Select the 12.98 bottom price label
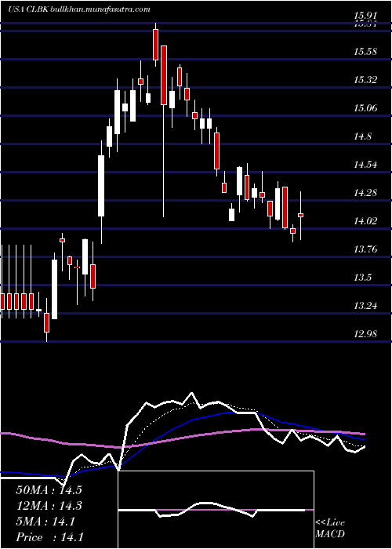Screen dimensions: 392x549 tap(365, 333)
